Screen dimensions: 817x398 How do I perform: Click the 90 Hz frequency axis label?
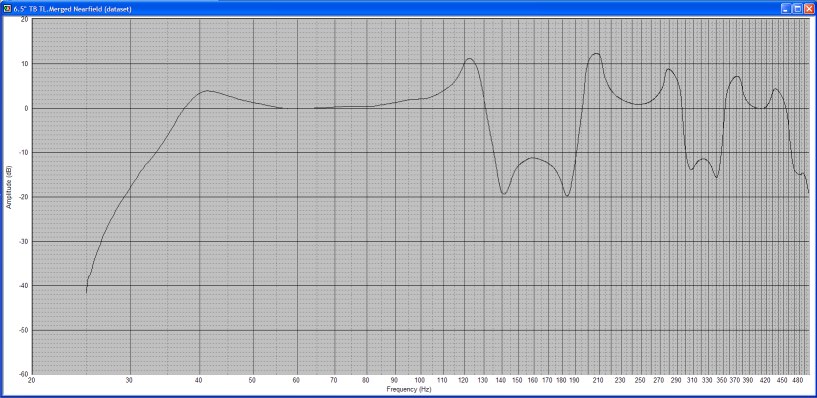click(394, 380)
